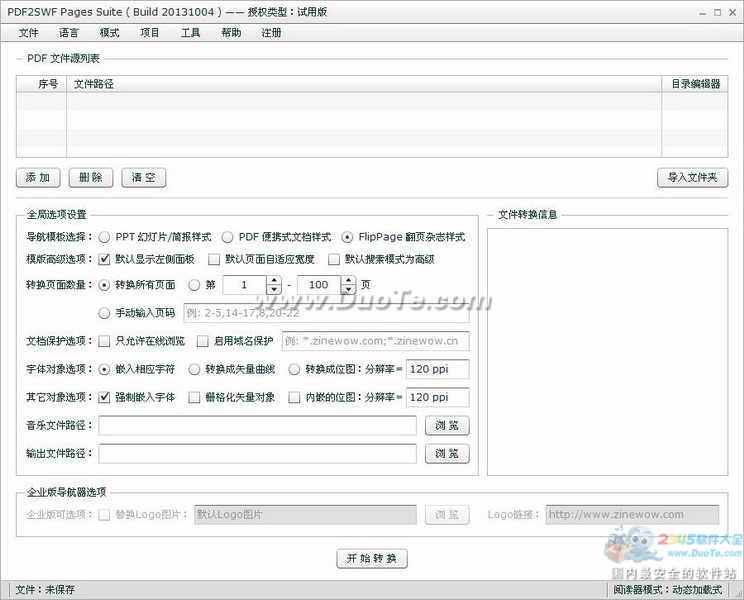Enable 启用域名保护 checkbox
Viewport: 744px width, 600px height.
pyautogui.click(x=203, y=341)
